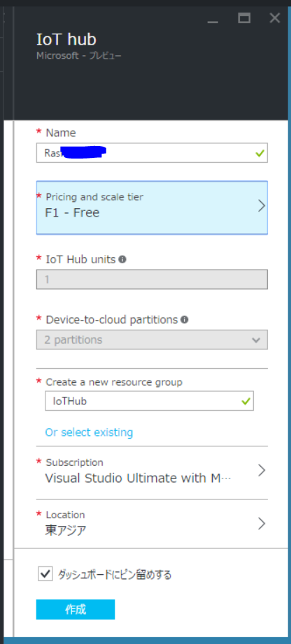Viewport: 291px width, 644px height.
Task: Select the Visual Studio Ultimate subscription row
Action: [x=152, y=473]
